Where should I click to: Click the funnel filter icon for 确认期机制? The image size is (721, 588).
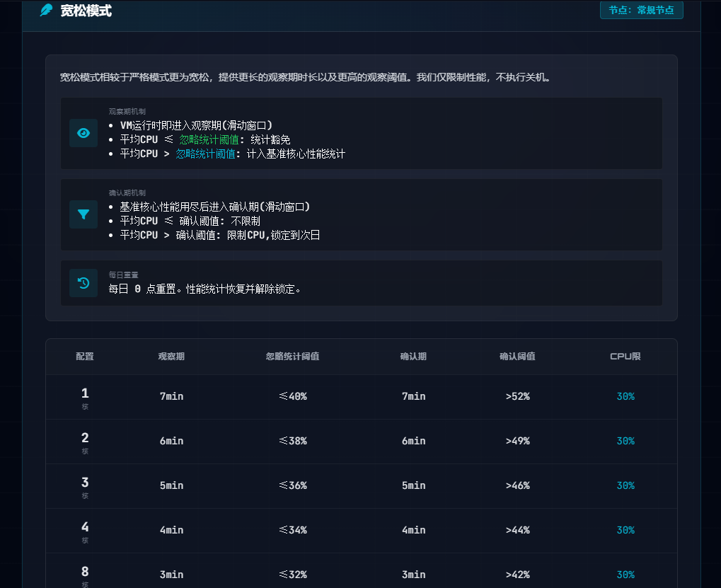(x=83, y=214)
